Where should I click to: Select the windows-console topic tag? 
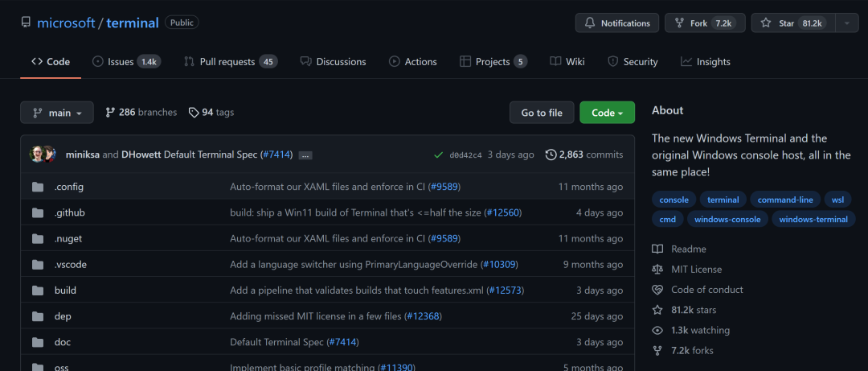tap(727, 219)
